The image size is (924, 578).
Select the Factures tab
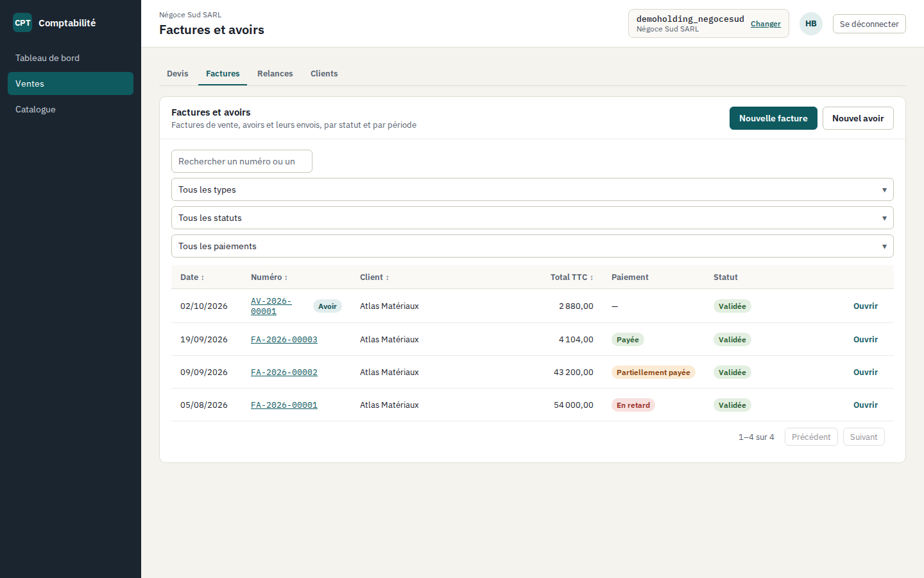click(x=223, y=74)
